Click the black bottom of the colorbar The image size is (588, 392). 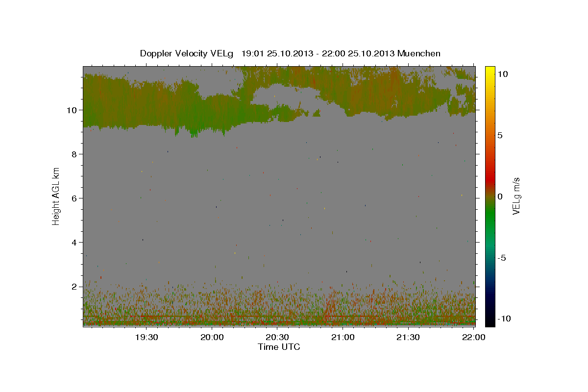pos(490,321)
